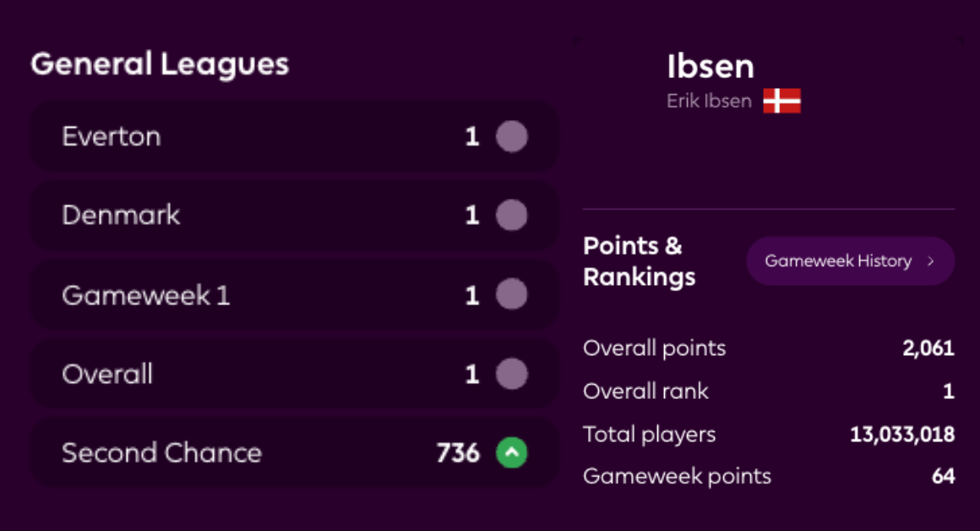
Task: Open the Everton league row
Action: tap(253, 136)
